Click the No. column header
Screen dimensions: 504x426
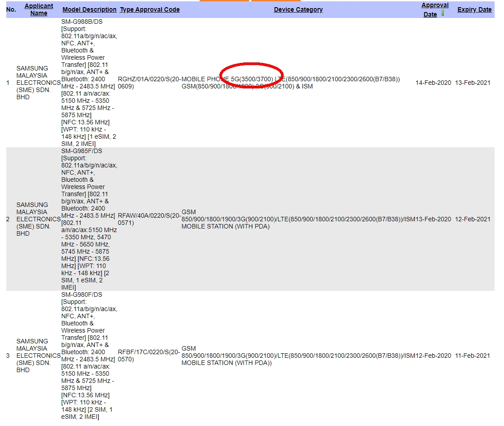click(x=11, y=9)
